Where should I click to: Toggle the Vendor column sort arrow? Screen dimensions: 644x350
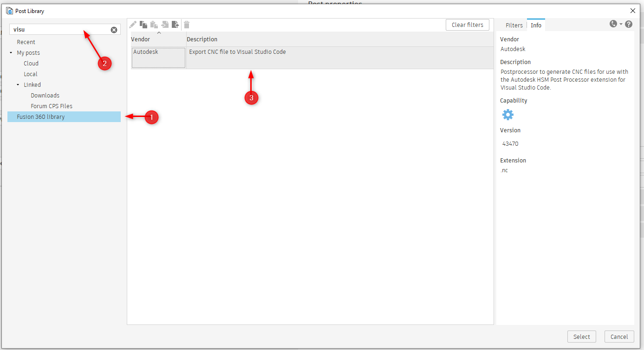tap(159, 32)
